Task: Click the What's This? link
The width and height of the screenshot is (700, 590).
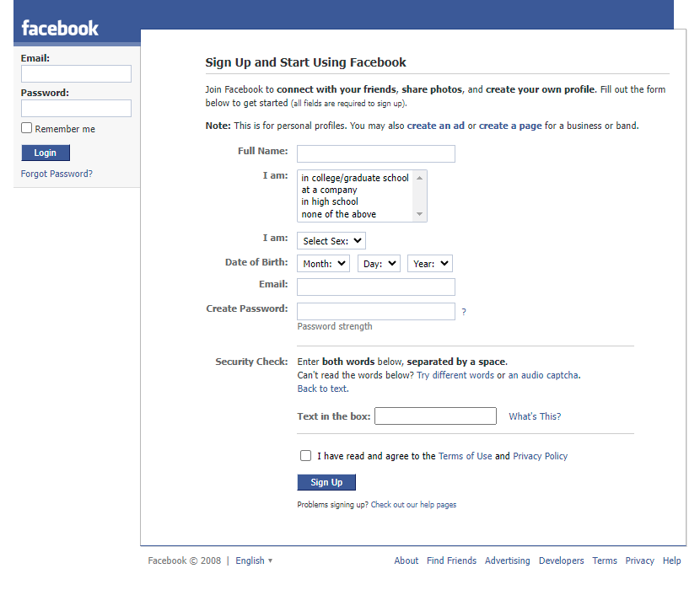Action: point(535,416)
